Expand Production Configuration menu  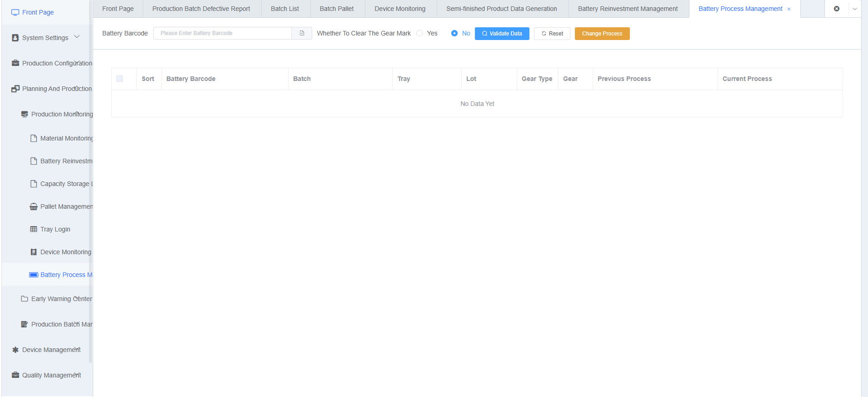click(x=77, y=62)
